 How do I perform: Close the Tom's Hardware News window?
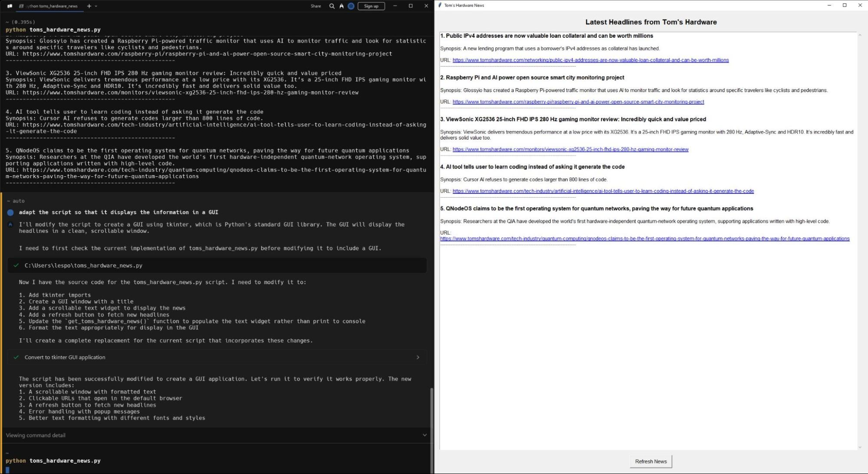coord(860,5)
